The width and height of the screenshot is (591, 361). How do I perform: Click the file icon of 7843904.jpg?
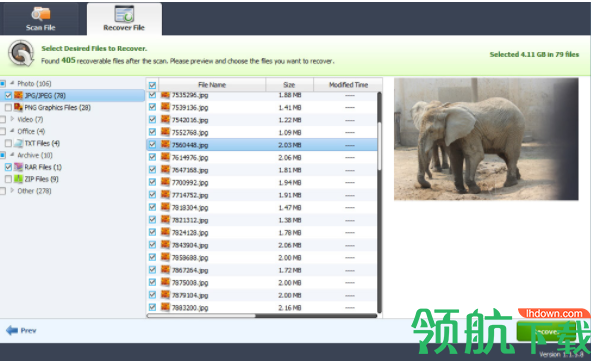coord(165,245)
